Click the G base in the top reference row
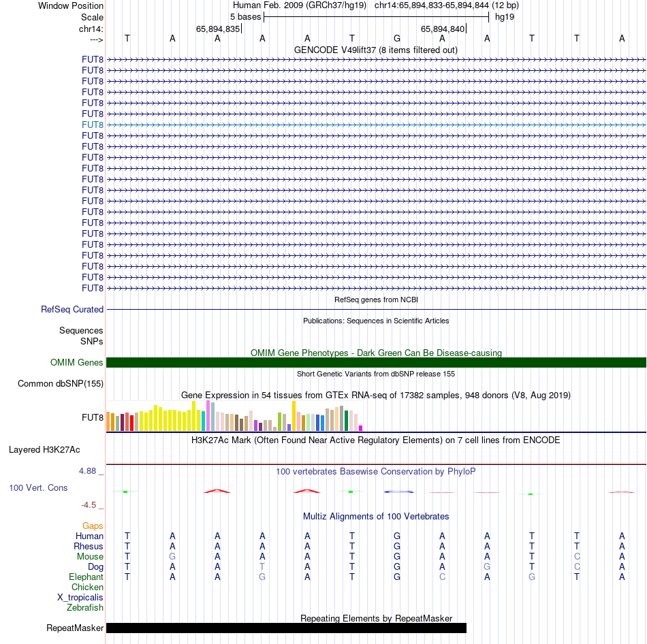647x644 pixels. [x=397, y=39]
